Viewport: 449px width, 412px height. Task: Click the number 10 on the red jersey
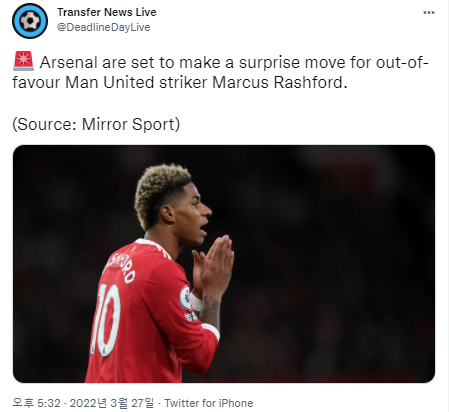click(x=106, y=321)
